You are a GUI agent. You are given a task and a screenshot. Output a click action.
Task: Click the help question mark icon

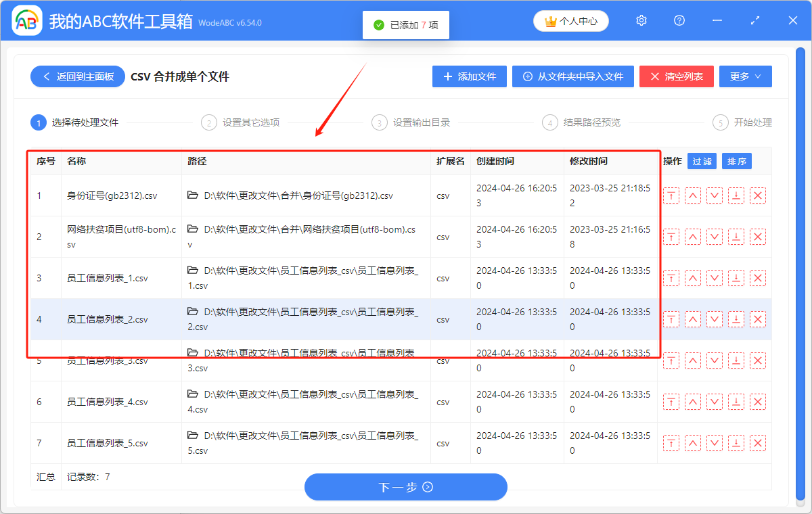point(679,20)
